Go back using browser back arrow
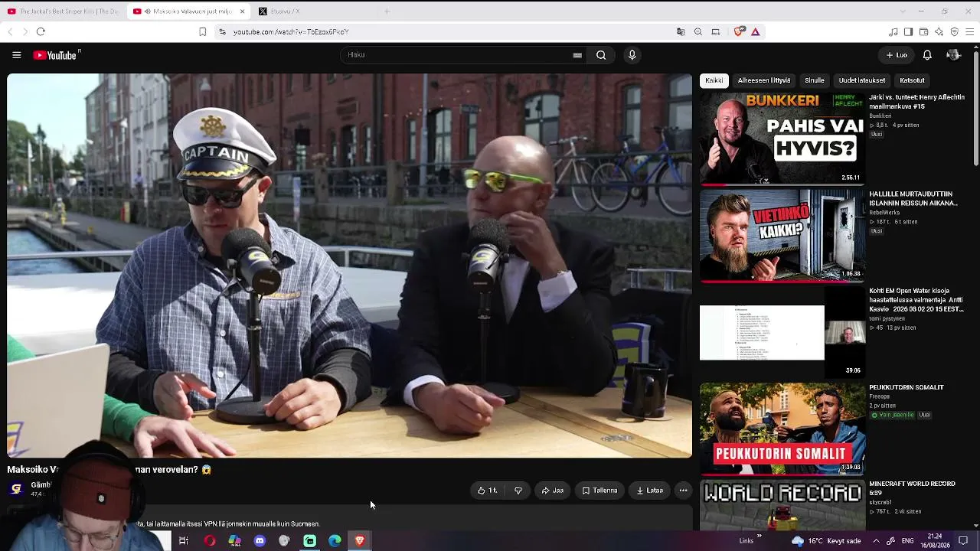Viewport: 980px width, 551px height. [x=10, y=31]
